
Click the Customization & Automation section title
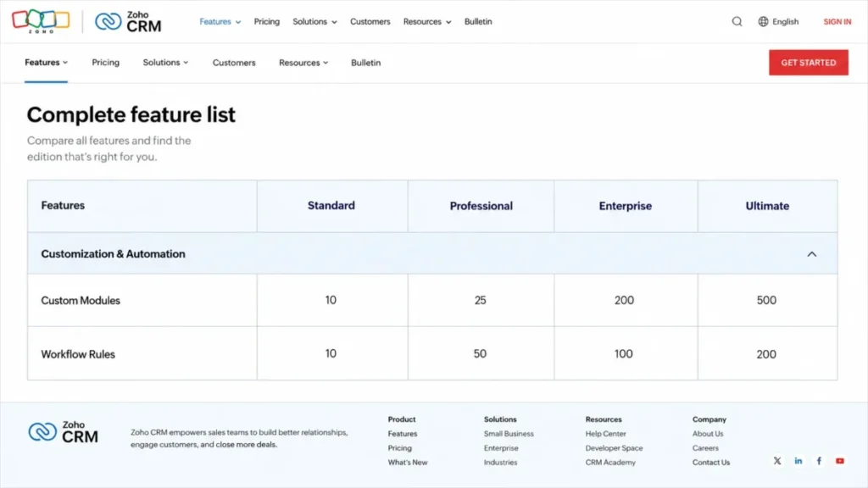[x=113, y=254]
